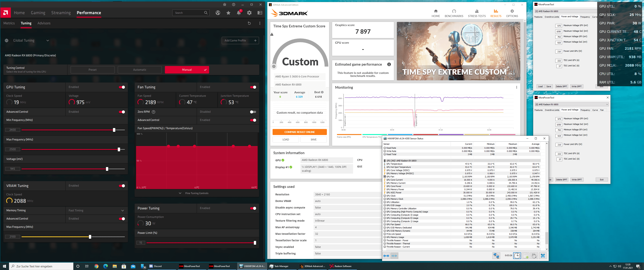Switch to the Metrics tab
Viewport: 644px width, 270px height.
9,23
